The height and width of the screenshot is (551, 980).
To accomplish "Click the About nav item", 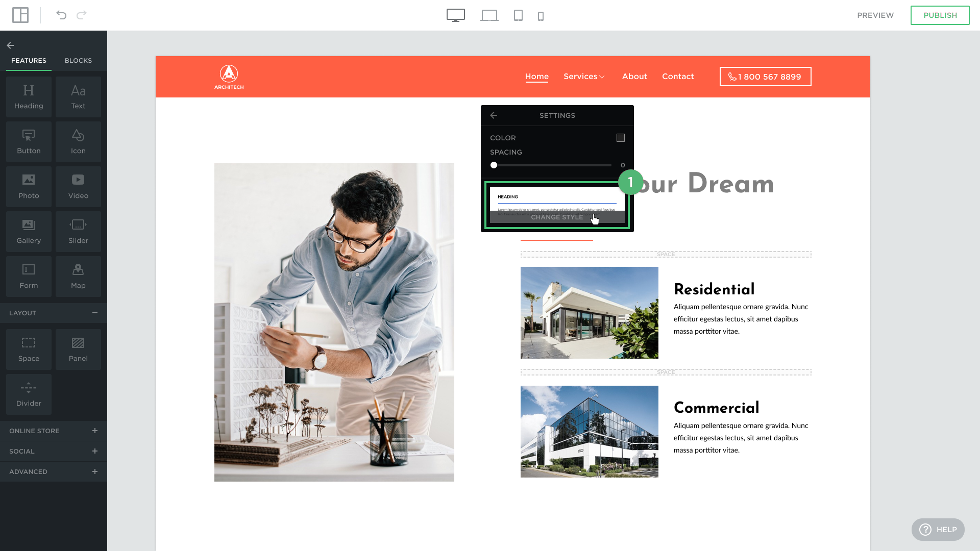I will pyautogui.click(x=634, y=77).
